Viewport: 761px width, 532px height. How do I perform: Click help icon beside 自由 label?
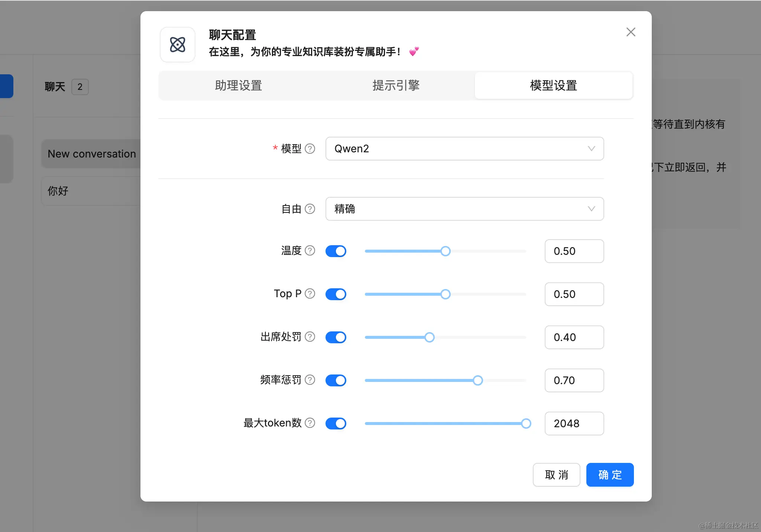click(310, 209)
